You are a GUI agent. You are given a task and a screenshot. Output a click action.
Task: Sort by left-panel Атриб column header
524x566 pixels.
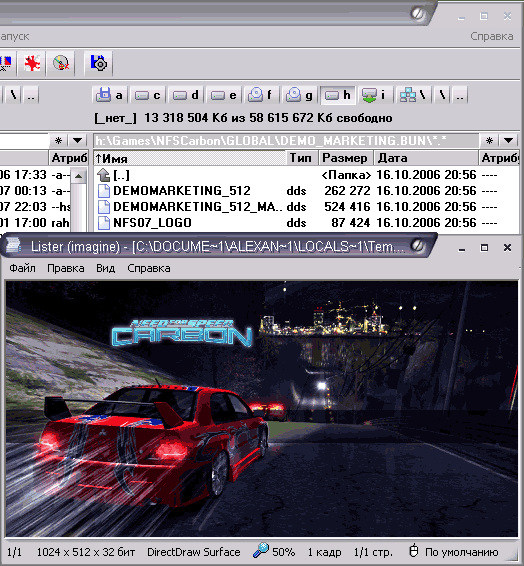click(x=69, y=158)
